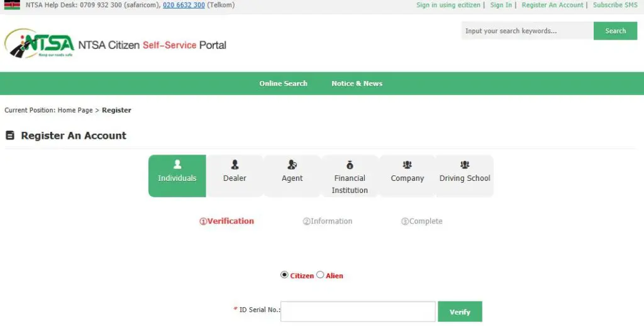Image resolution: width=644 pixels, height=326 pixels.
Task: Click the Company group icon
Action: pos(407,165)
